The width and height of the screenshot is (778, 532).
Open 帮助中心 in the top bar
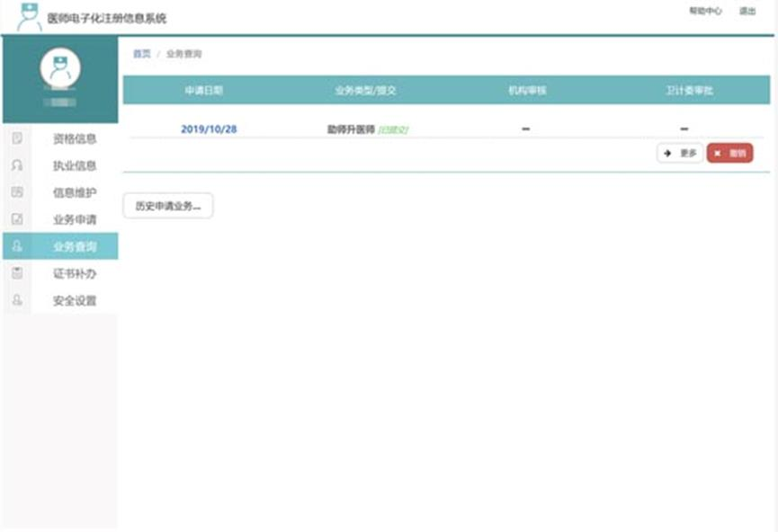[704, 12]
